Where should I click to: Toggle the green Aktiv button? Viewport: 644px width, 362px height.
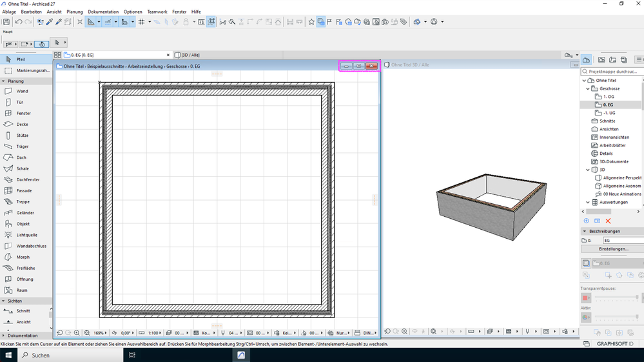click(585, 317)
